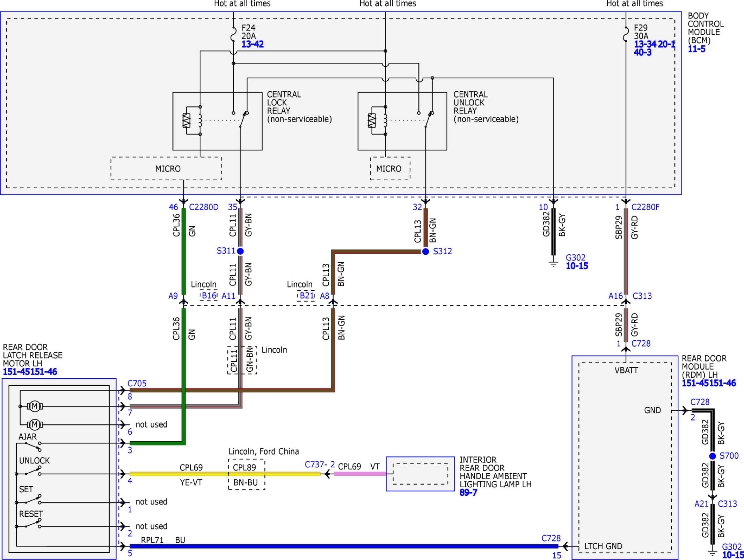Click 'Hot at all times' above fuse F29
This screenshot has width=744, height=560.
click(634, 3)
